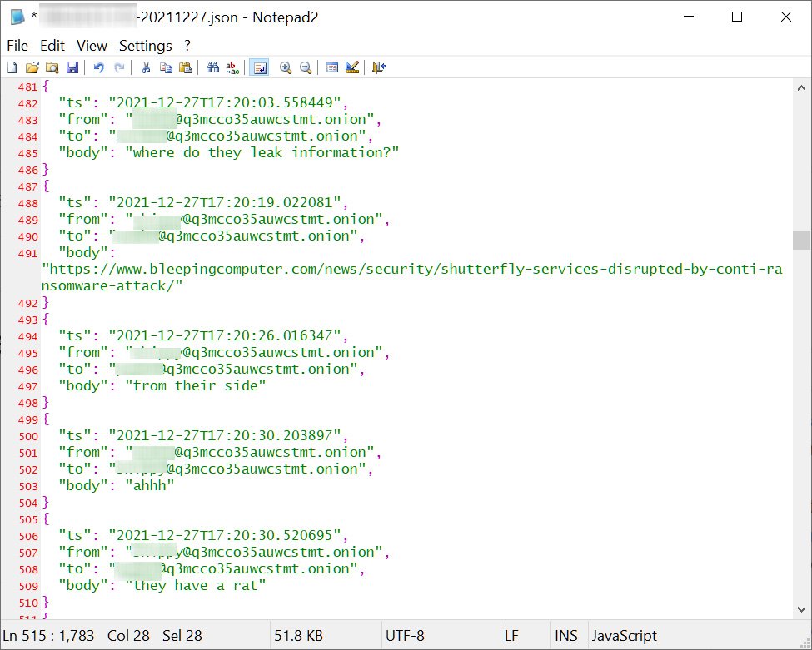Viewport: 812px width, 650px height.
Task: Click the Ln 515 : 1,783 status entry
Action: (x=48, y=635)
